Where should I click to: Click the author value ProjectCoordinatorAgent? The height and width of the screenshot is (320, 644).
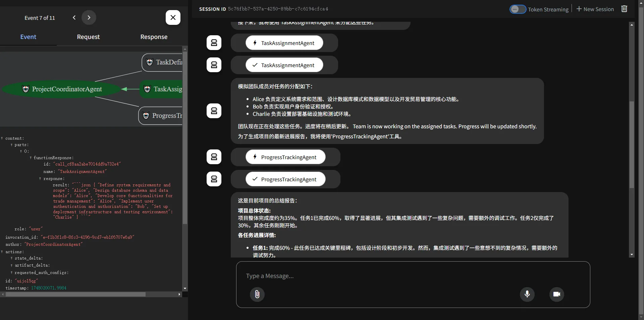(53, 245)
